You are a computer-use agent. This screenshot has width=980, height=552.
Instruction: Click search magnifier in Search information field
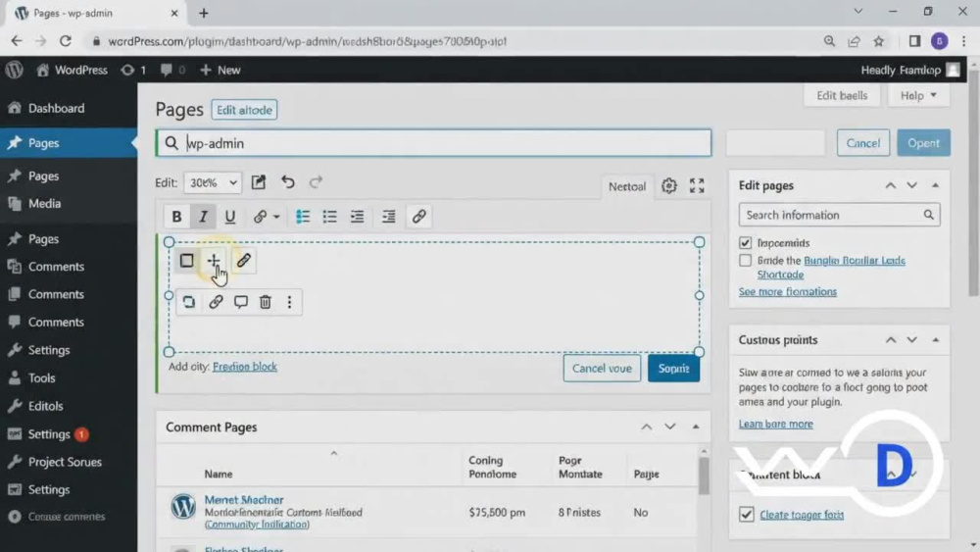[x=929, y=215]
